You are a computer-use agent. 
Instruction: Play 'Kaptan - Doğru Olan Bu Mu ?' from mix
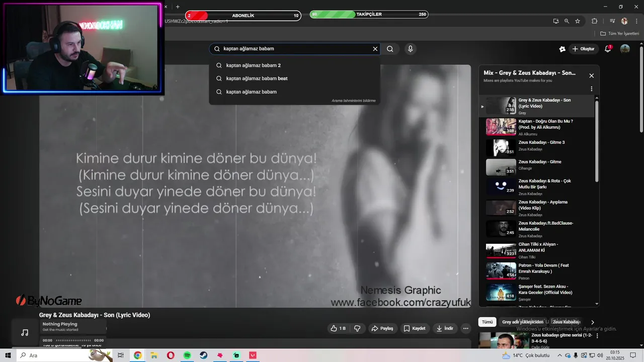(x=536, y=127)
